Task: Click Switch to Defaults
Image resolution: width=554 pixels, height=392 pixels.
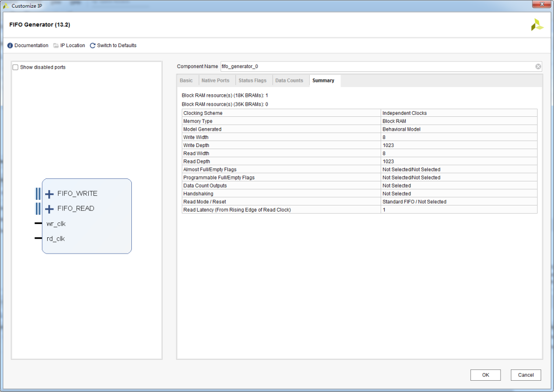Action: point(116,46)
